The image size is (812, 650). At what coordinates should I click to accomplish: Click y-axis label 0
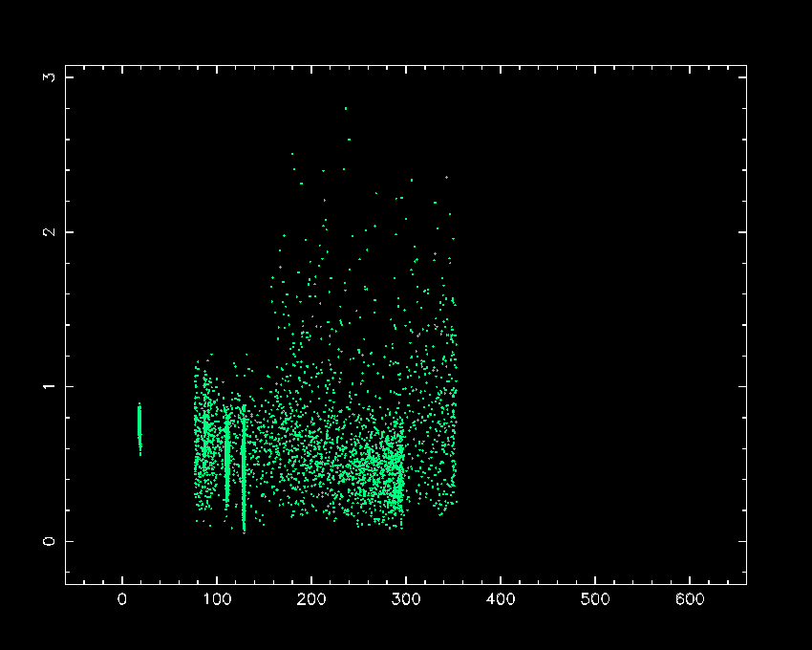(49, 541)
